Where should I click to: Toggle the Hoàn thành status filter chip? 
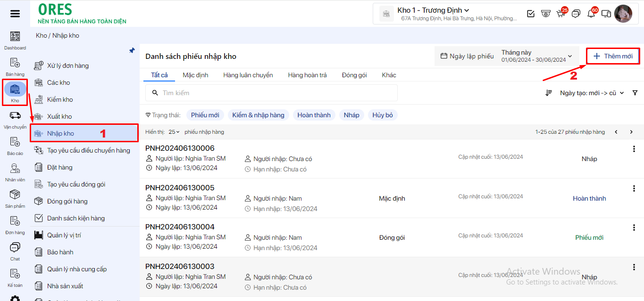[x=314, y=115]
